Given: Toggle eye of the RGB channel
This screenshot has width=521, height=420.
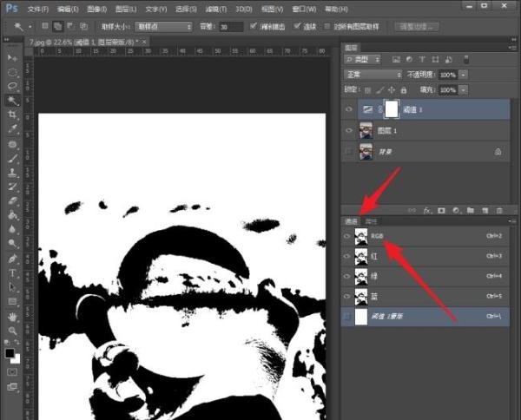Looking at the screenshot, I should (x=346, y=236).
